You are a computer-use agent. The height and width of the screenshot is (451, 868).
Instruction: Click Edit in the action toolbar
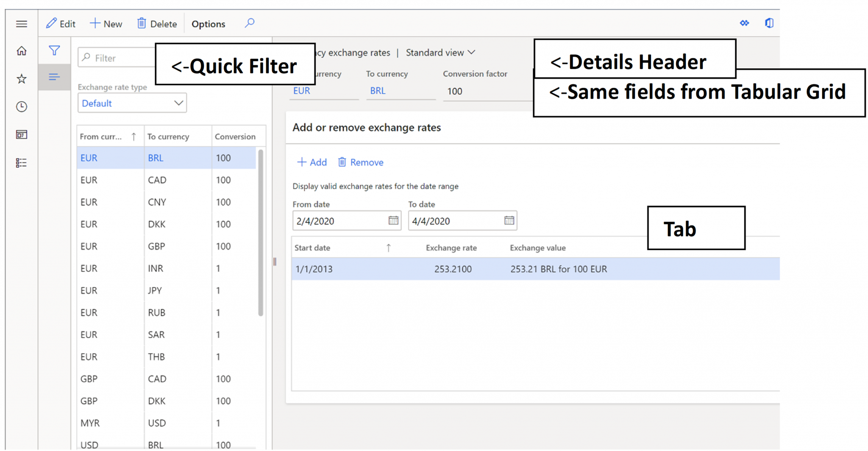pyautogui.click(x=61, y=24)
